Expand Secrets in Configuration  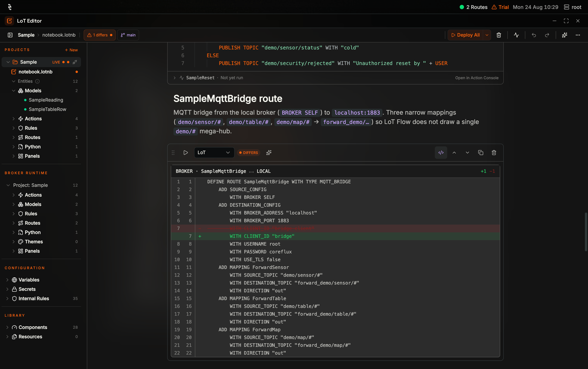point(7,289)
